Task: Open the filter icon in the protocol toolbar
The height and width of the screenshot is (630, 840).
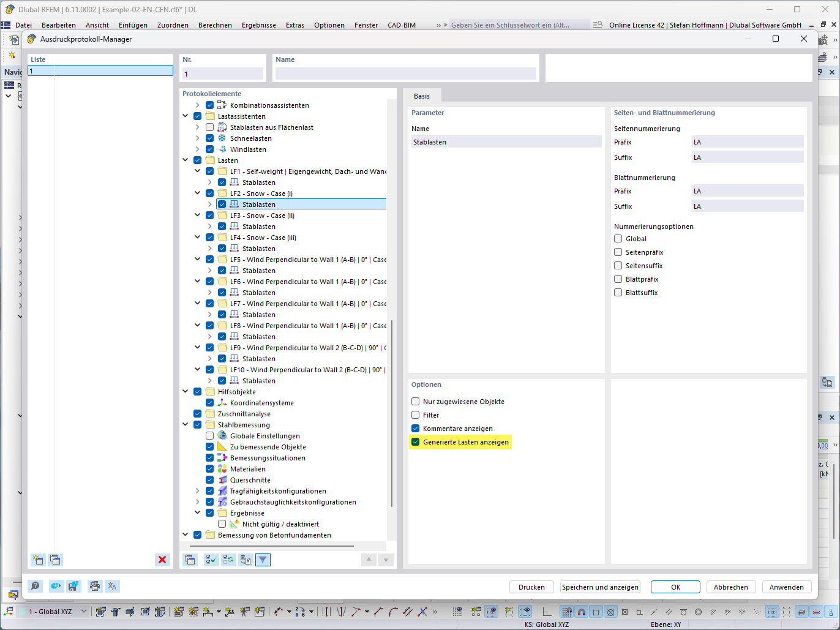Action: click(x=263, y=559)
